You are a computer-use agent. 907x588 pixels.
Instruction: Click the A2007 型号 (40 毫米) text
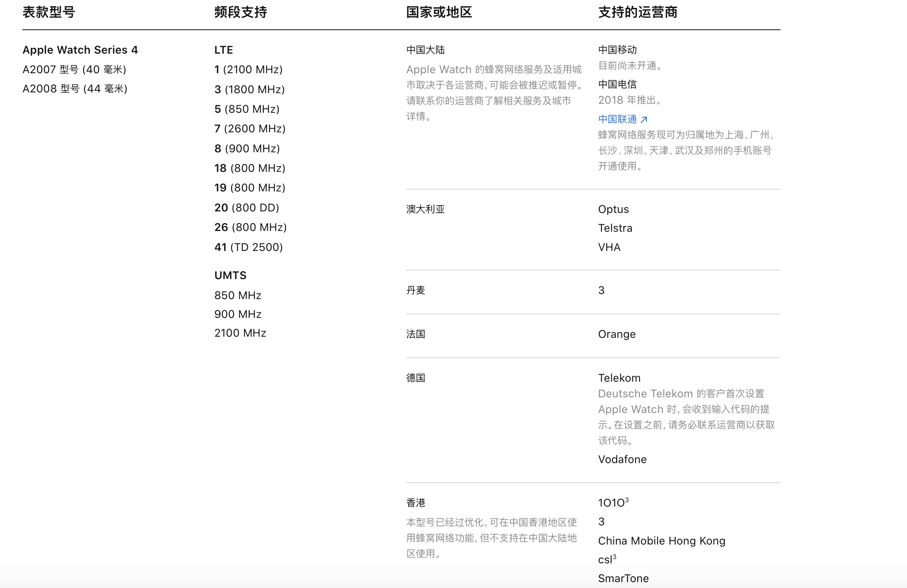[74, 70]
